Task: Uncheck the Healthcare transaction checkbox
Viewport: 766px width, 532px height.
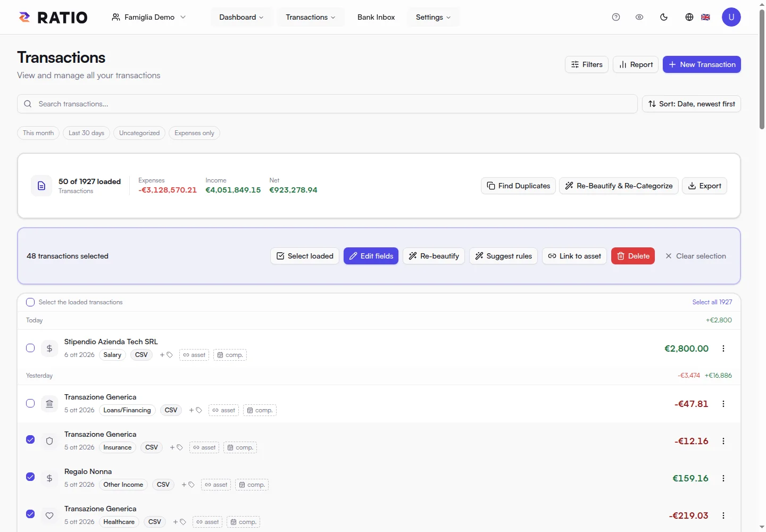Action: [30, 514]
